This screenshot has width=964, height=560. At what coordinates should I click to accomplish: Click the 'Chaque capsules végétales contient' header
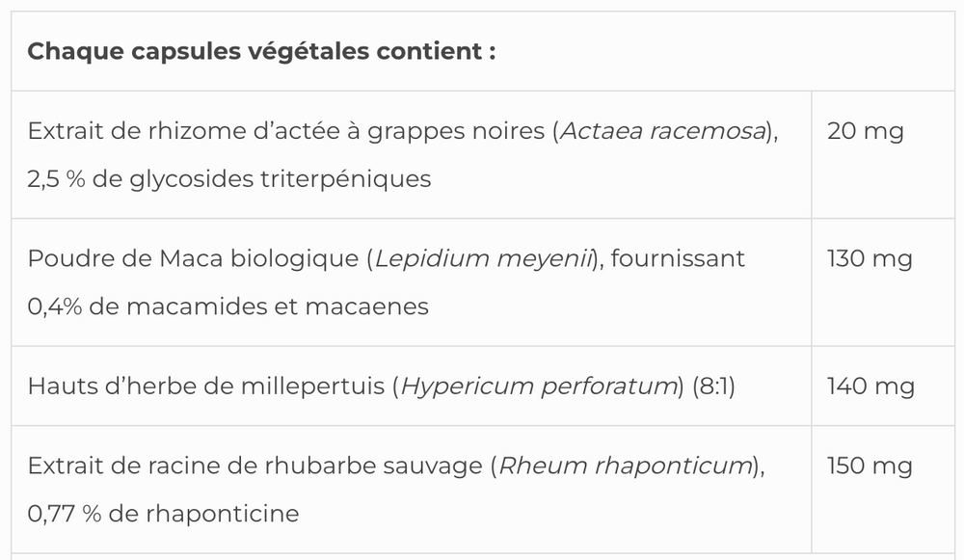[x=261, y=51]
